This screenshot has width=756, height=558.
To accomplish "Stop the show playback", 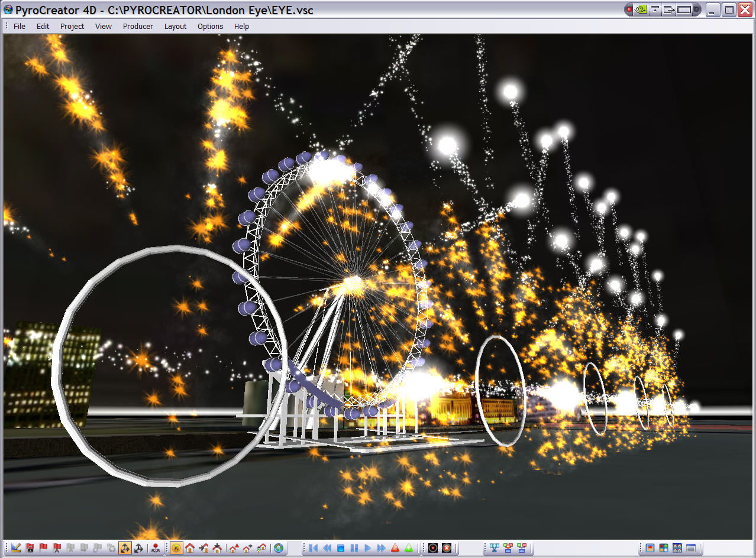I will 341,548.
